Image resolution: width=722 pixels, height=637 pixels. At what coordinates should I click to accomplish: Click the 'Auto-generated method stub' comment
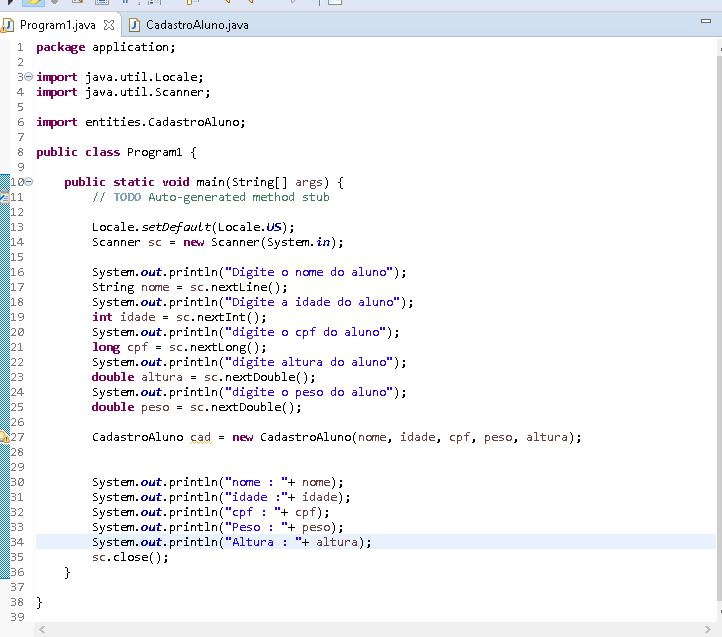point(239,197)
